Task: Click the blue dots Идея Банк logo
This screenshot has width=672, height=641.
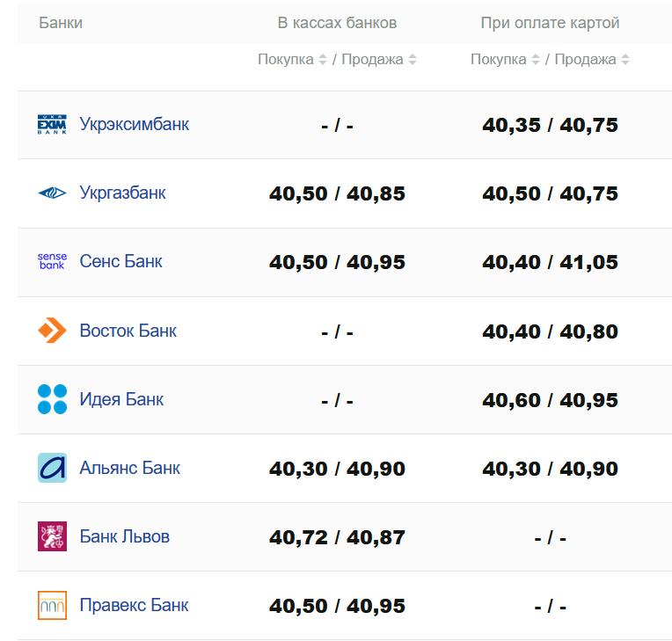Action: (52, 399)
